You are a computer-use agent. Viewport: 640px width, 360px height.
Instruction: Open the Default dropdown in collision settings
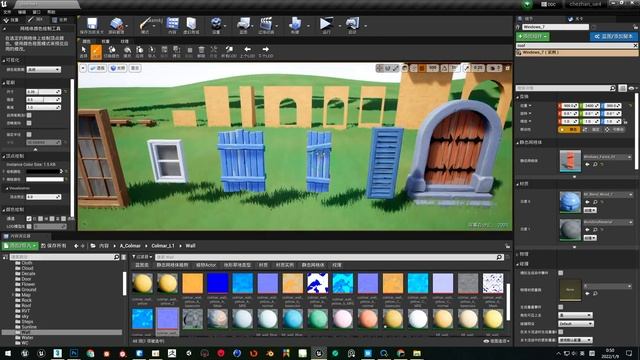click(576, 324)
